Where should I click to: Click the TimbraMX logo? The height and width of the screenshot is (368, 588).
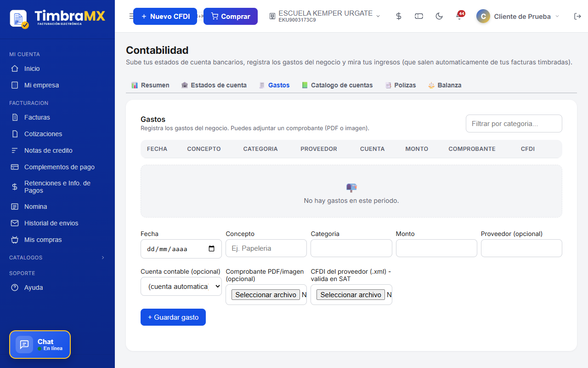pyautogui.click(x=57, y=18)
